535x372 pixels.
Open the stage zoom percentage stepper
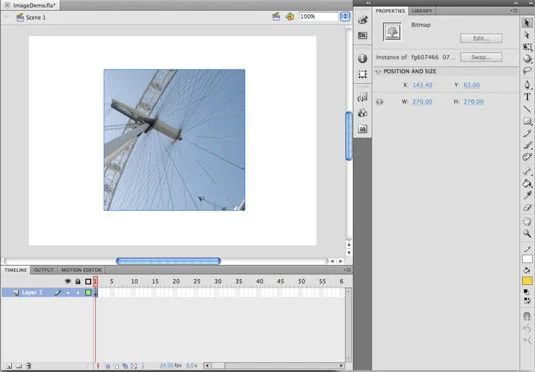(345, 16)
